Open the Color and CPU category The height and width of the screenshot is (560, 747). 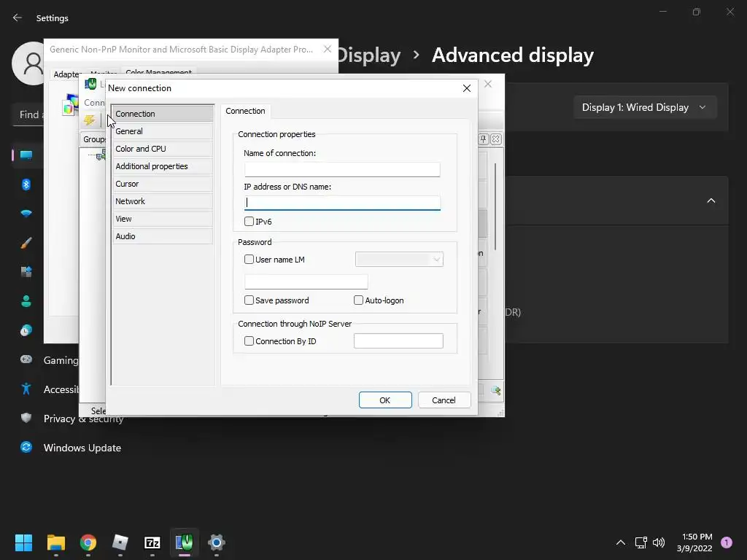pos(163,149)
